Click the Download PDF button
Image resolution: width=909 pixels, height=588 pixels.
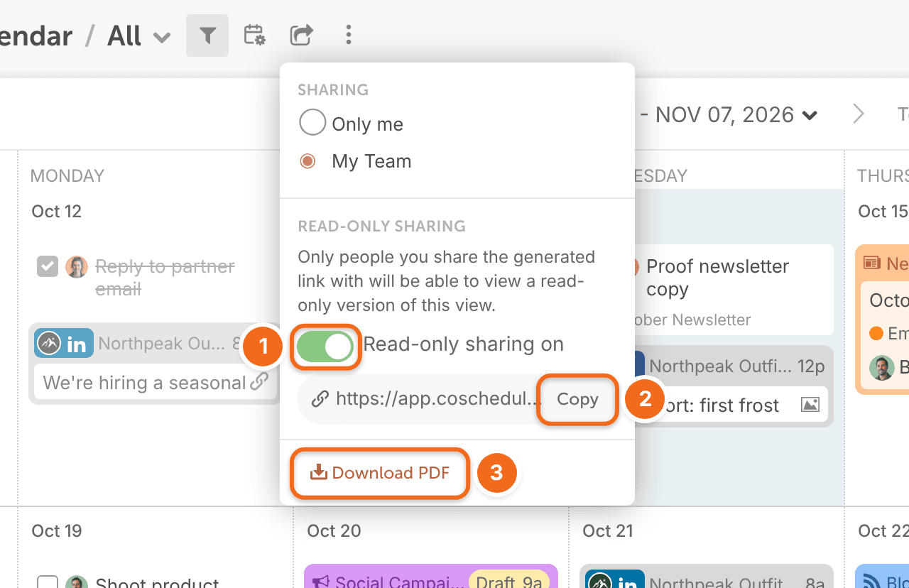tap(380, 472)
